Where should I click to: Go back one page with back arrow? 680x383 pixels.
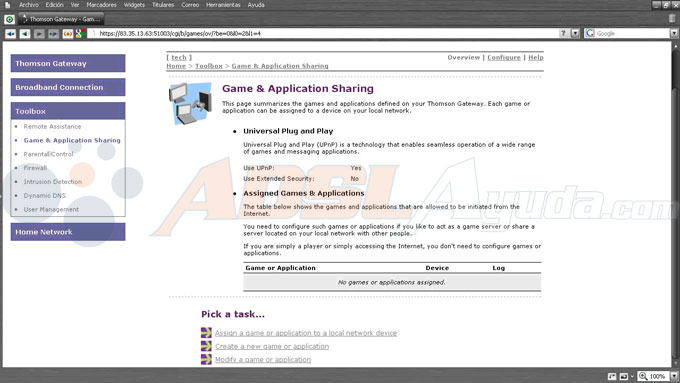pyautogui.click(x=25, y=33)
